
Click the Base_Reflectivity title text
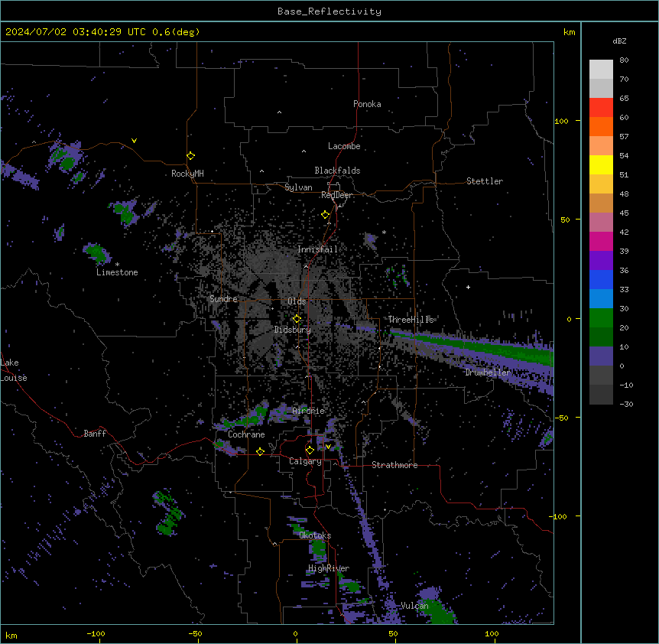[329, 11]
